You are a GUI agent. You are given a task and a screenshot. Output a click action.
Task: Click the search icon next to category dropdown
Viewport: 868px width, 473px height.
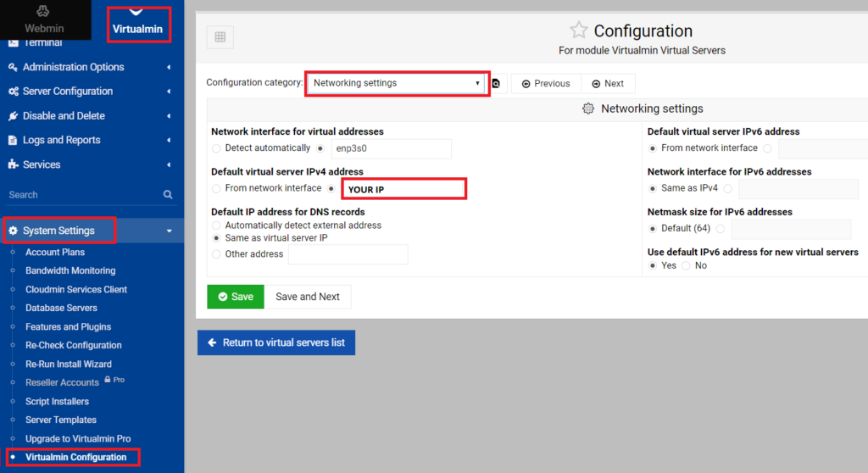click(x=497, y=83)
